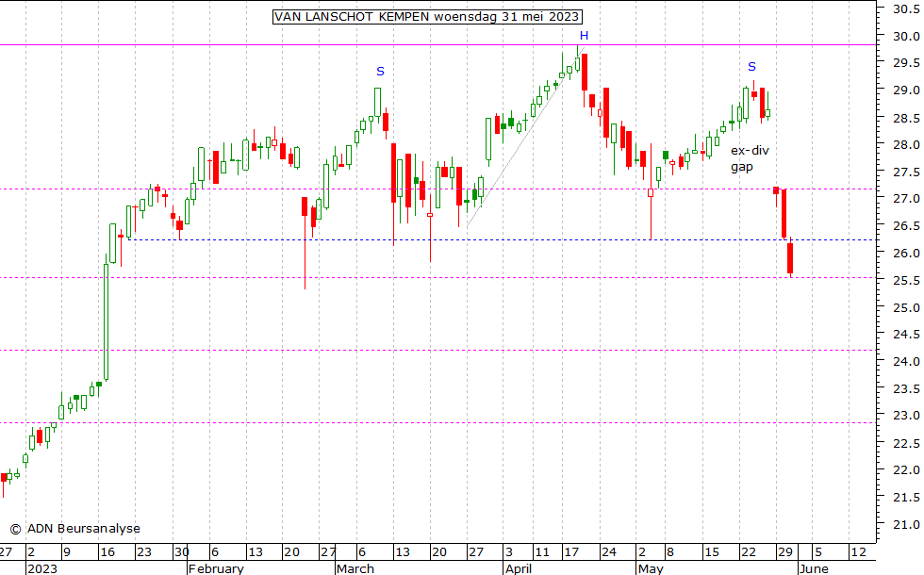This screenshot has width=924, height=575.
Task: Click the 27.5 price axis label
Action: [906, 172]
